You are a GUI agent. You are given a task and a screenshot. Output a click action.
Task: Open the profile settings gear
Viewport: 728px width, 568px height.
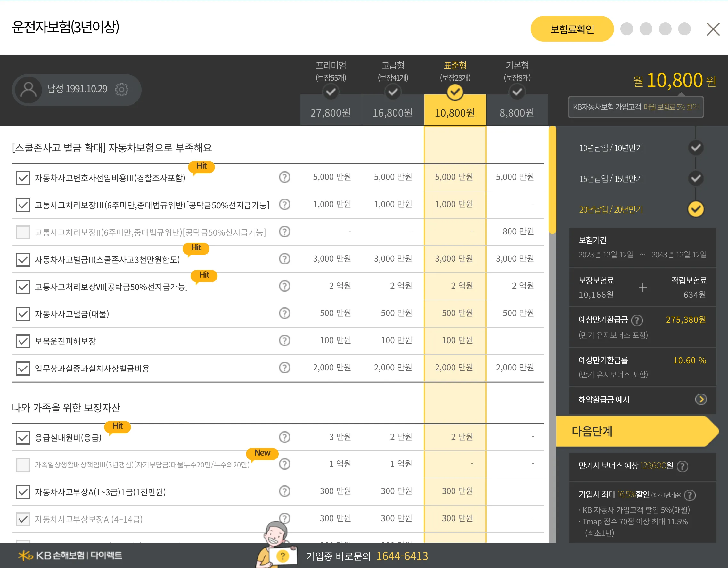[122, 89]
